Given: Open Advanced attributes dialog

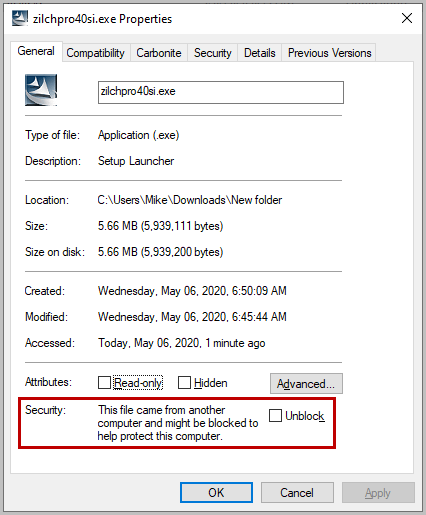Looking at the screenshot, I should coord(306,384).
